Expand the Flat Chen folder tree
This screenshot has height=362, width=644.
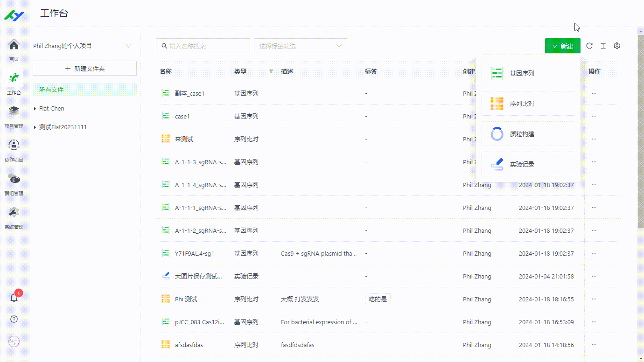tap(35, 108)
